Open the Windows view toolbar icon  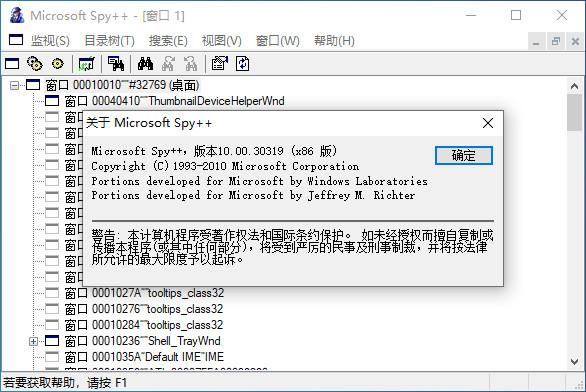(x=12, y=64)
